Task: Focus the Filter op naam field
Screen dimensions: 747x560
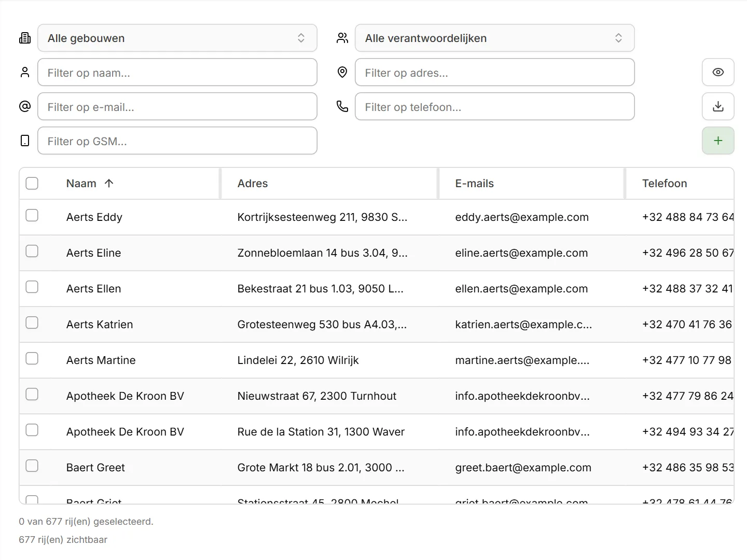Action: click(177, 72)
